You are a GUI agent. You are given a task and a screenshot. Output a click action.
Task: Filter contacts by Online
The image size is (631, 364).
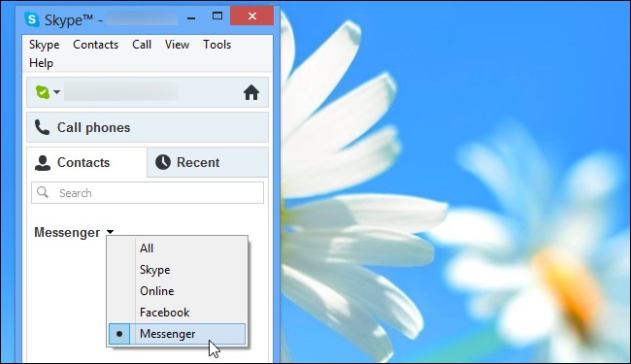pos(177,291)
